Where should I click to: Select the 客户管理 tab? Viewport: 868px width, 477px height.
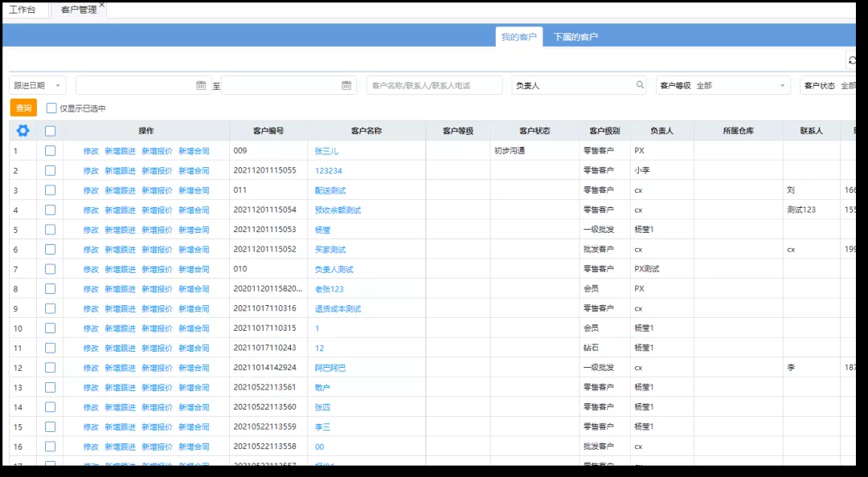(79, 10)
